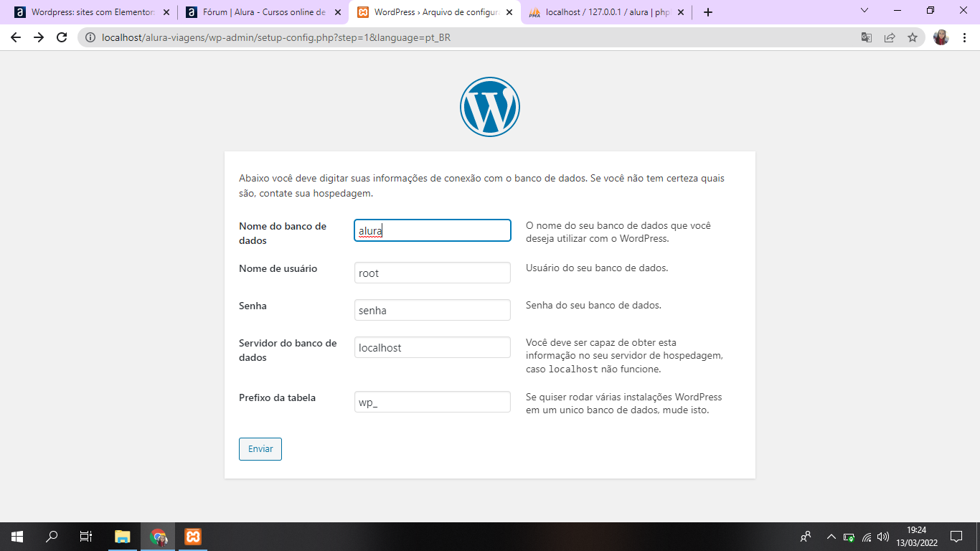Open Chrome profile avatar

941,37
